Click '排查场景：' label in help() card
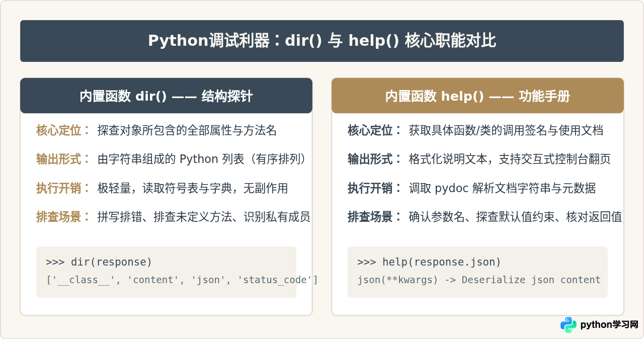This screenshot has height=339, width=644. [375, 217]
